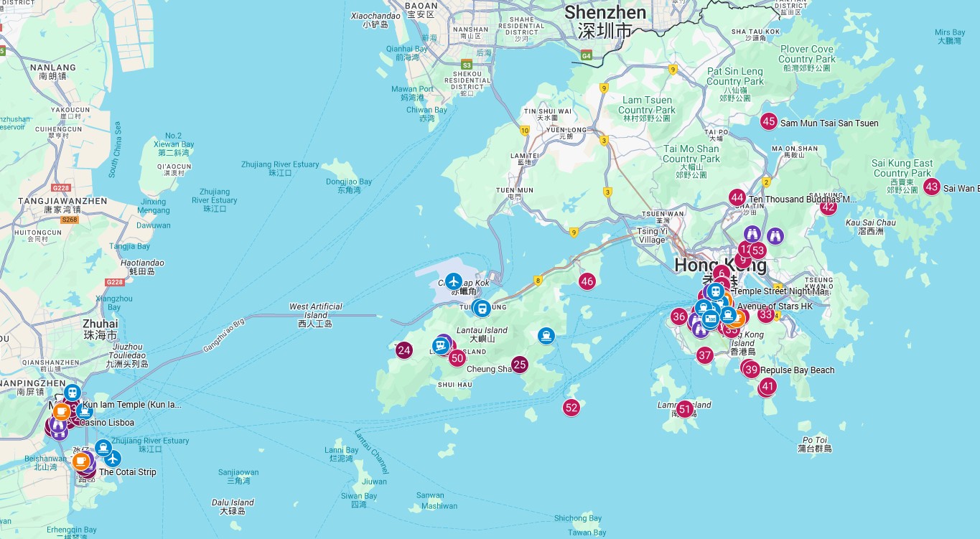Open the orange café marker near Casino Lisboa
The width and height of the screenshot is (980, 539).
(61, 412)
